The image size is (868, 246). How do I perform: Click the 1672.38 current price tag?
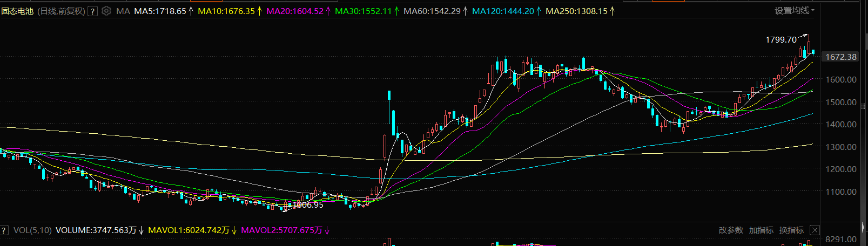840,57
